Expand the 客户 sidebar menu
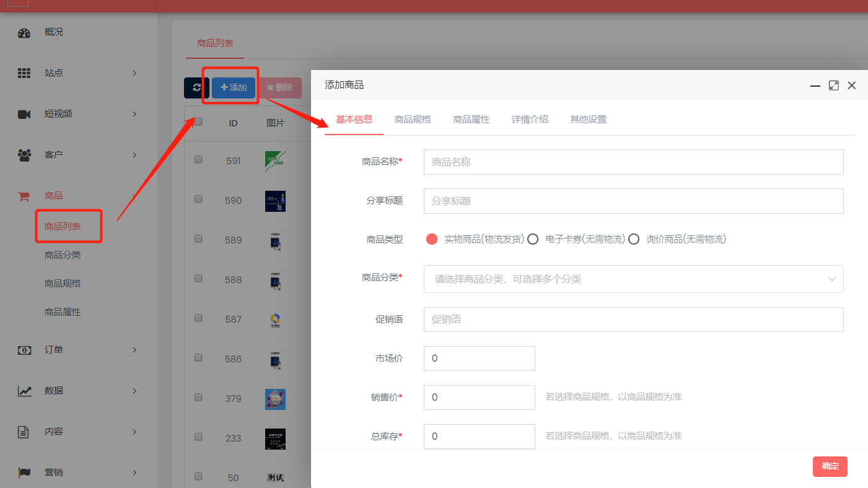This screenshot has width=868, height=488. coord(134,155)
